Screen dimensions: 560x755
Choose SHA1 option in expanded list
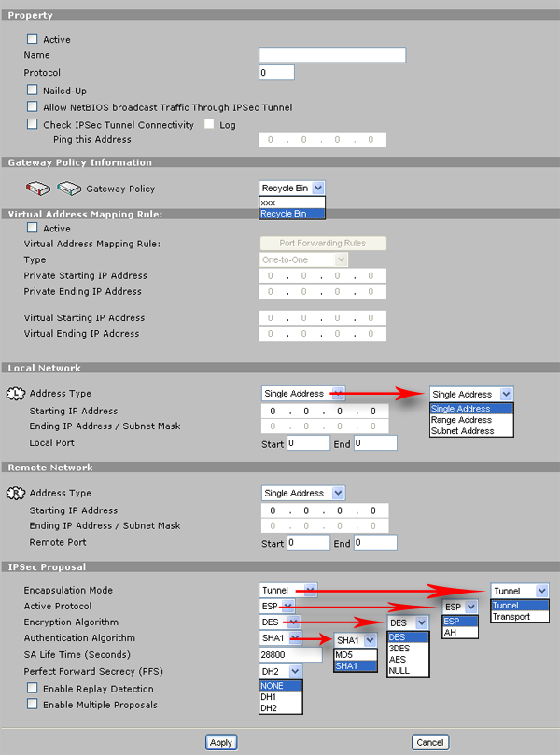pos(356,666)
